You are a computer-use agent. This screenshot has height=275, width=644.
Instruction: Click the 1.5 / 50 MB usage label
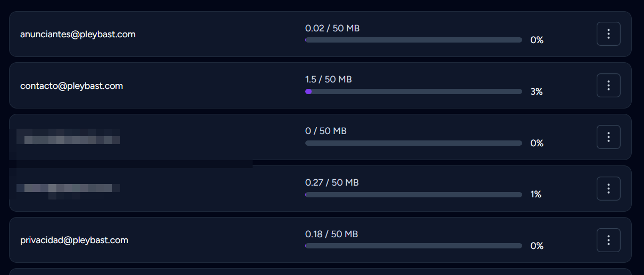coord(328,79)
